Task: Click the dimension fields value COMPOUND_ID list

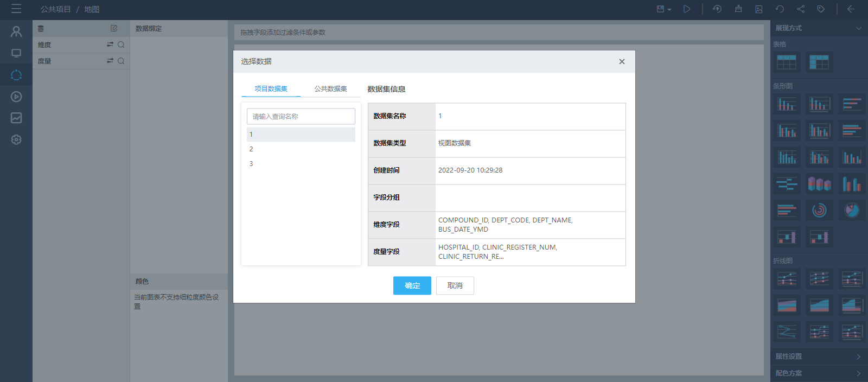Action: coord(506,225)
